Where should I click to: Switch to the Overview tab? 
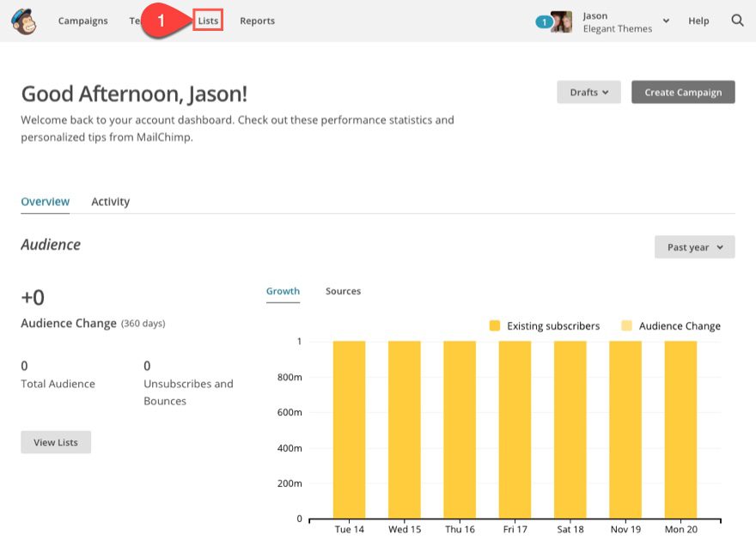pyautogui.click(x=46, y=202)
